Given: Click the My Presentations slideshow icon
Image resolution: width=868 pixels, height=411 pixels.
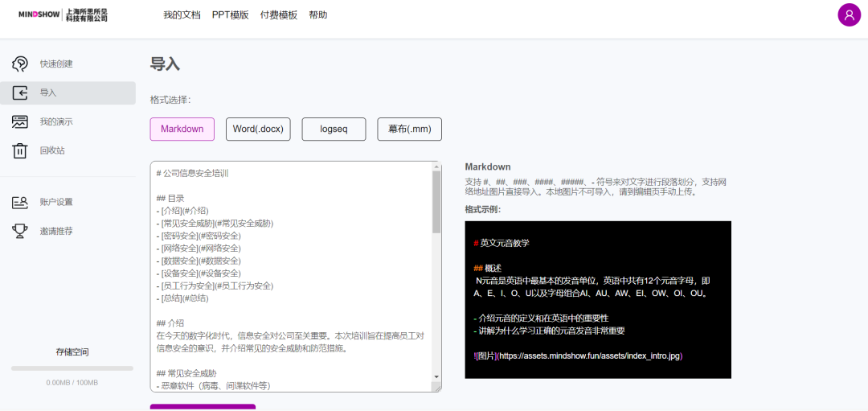Looking at the screenshot, I should 20,122.
